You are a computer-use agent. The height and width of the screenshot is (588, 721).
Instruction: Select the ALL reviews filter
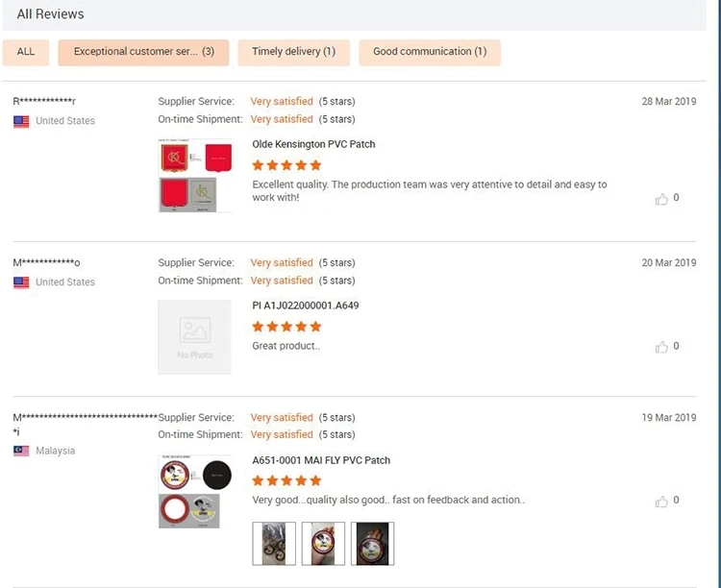click(x=26, y=52)
